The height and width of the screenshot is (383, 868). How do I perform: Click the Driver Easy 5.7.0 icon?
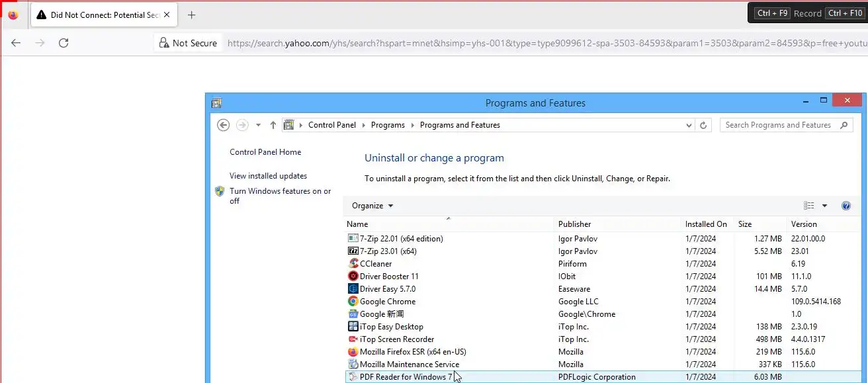(353, 289)
